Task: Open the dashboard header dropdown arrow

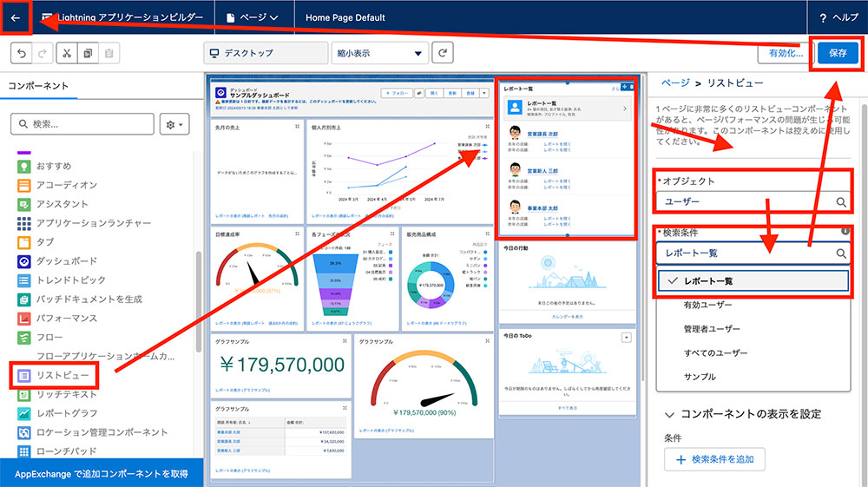Action: [483, 93]
